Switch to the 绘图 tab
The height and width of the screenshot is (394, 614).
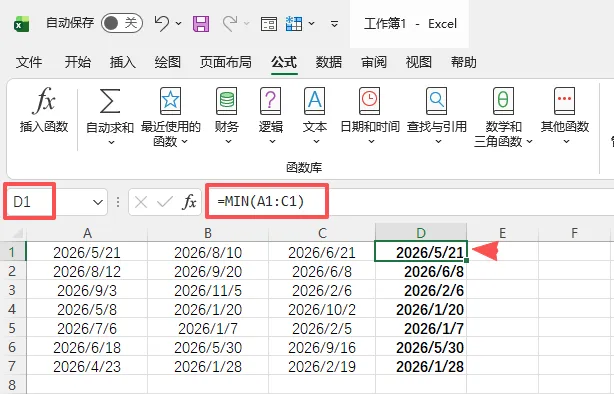(168, 62)
